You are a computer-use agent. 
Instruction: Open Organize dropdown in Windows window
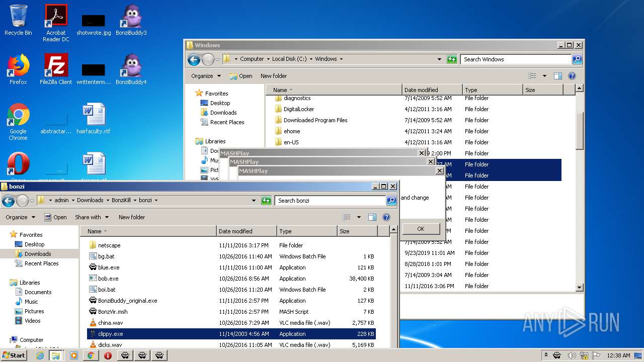206,76
